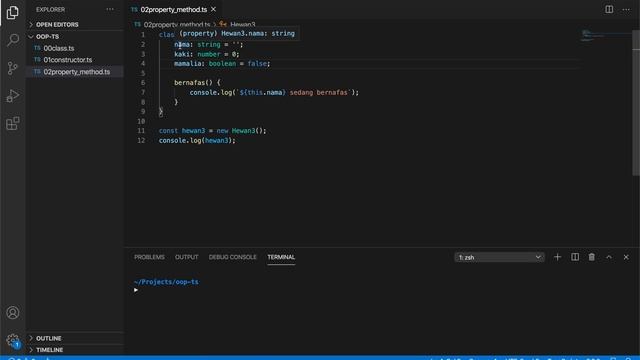Viewport: 640px width, 360px height.
Task: Switch to the Terminal tab
Action: point(281,257)
